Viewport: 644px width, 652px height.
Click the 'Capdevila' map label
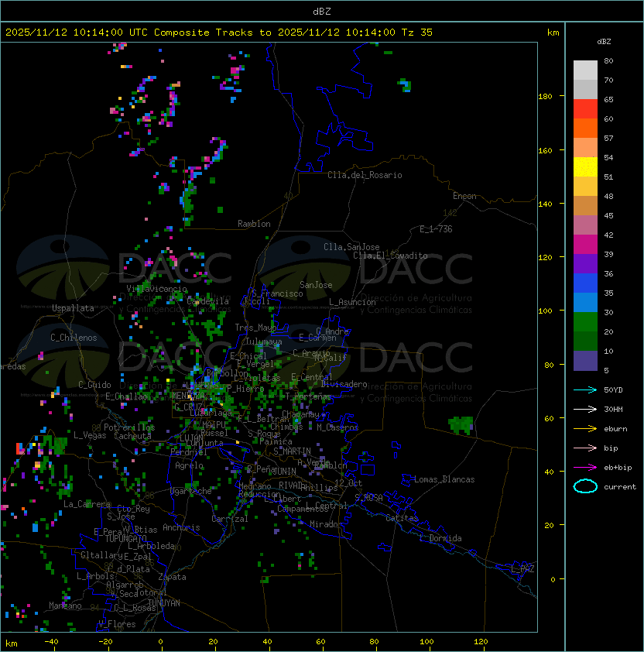point(208,301)
